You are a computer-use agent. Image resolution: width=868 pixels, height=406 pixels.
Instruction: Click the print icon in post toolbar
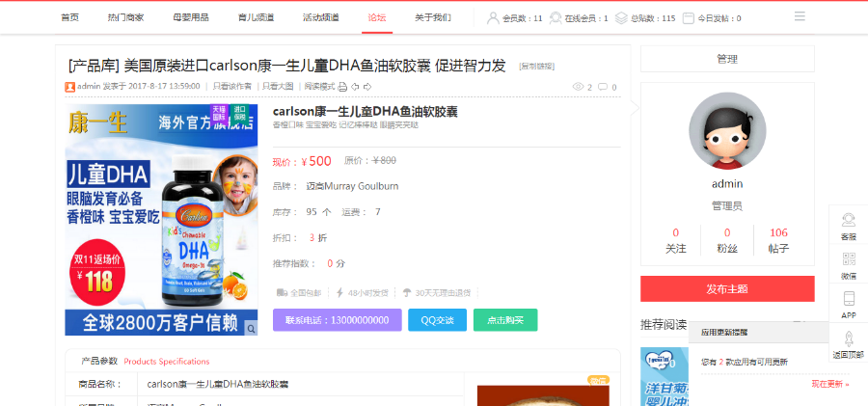342,87
